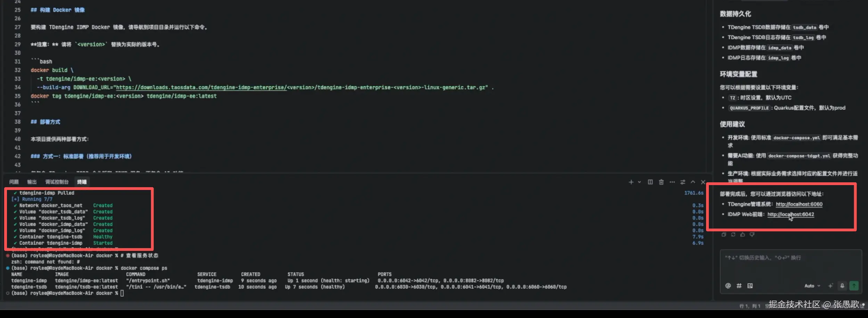868x318 pixels.
Task: Insert an @ mention in chat input
Action: (x=728, y=286)
